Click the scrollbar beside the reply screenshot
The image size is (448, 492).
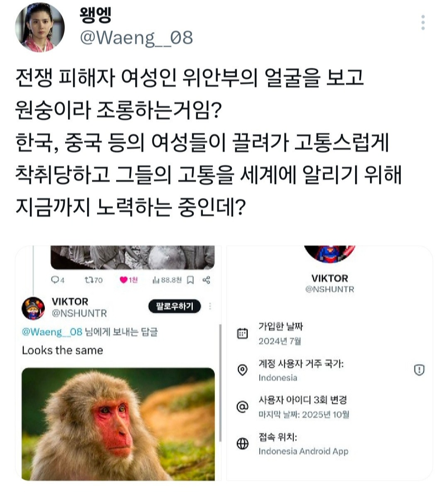[220, 383]
